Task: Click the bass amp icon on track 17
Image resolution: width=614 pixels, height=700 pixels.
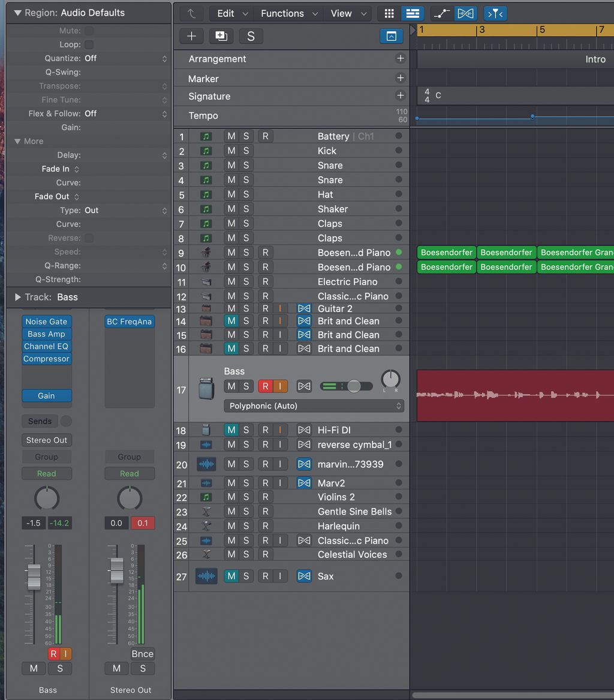Action: coord(206,389)
